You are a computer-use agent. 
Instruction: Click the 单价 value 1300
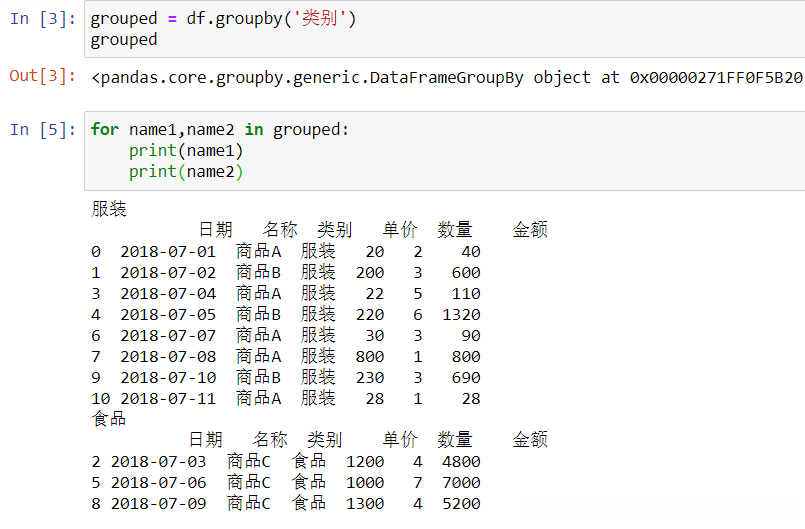365,504
